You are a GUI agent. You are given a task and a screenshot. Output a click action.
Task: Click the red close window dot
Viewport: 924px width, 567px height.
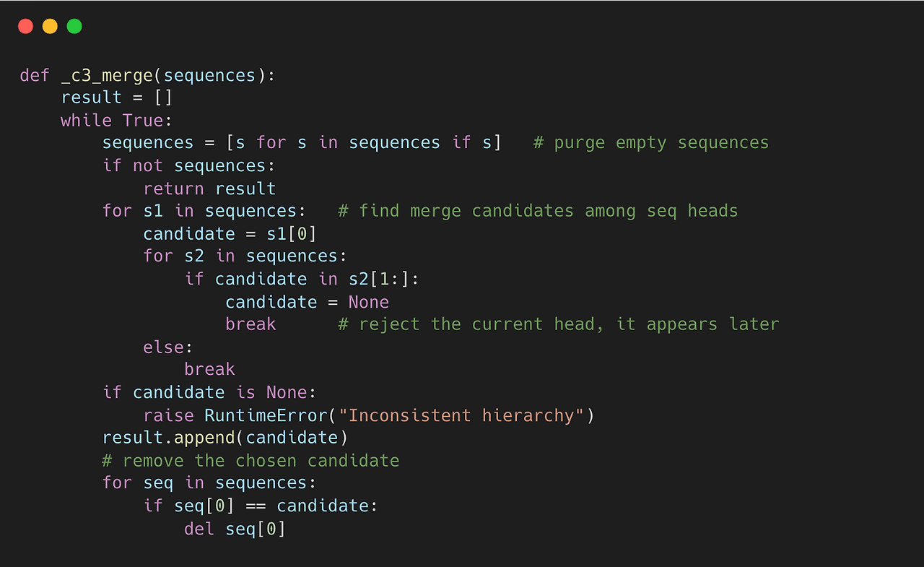(25, 27)
